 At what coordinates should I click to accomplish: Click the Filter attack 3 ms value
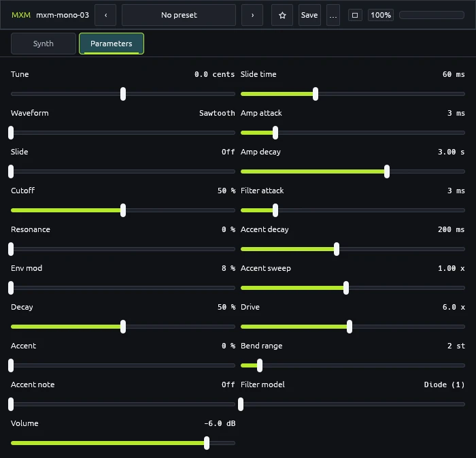coord(456,191)
